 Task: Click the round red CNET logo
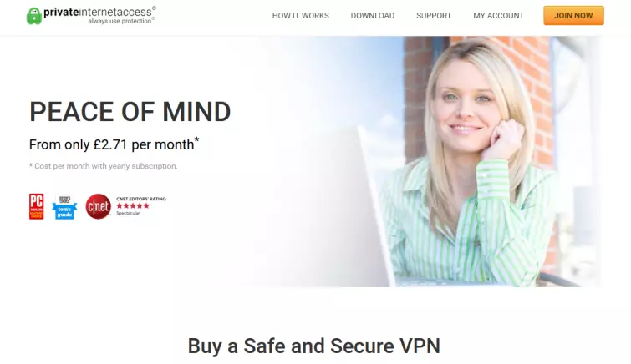[98, 206]
